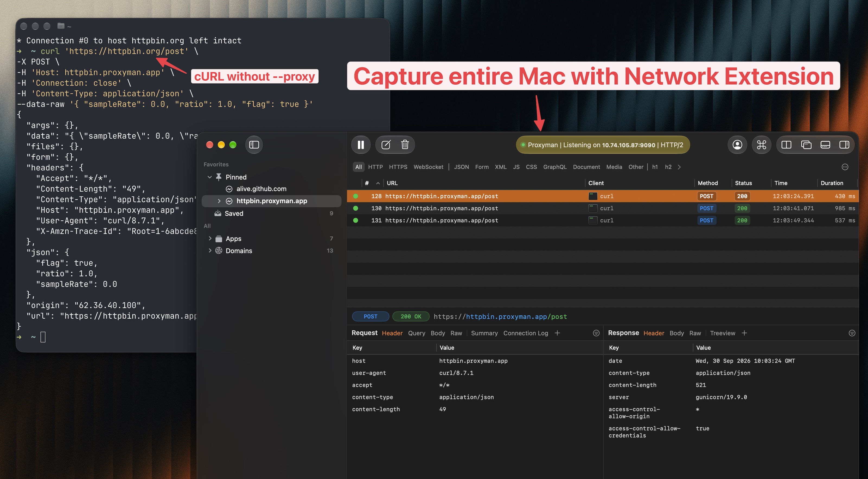Click the command key shortcuts icon
The image size is (868, 479).
tap(761, 145)
